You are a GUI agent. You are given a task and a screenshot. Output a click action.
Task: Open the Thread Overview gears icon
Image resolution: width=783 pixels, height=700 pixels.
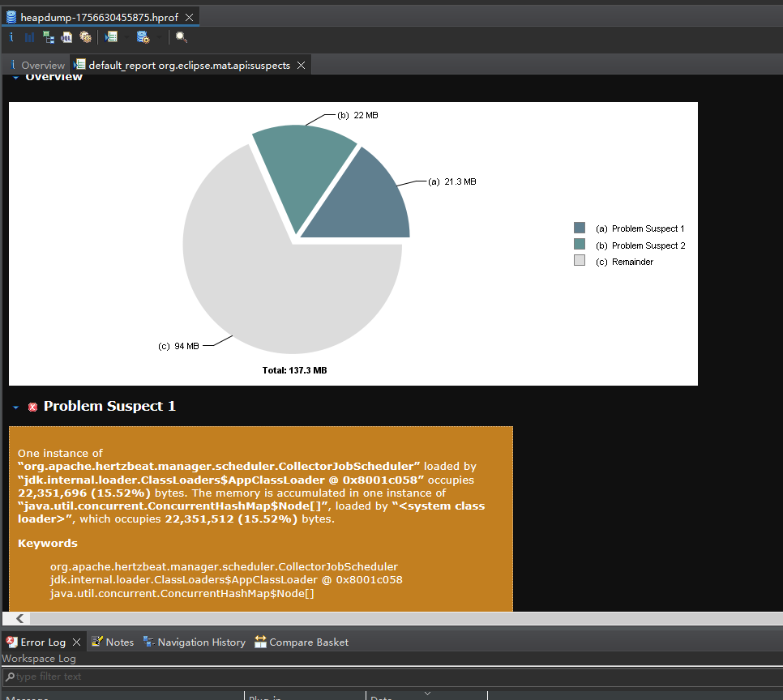coord(85,37)
